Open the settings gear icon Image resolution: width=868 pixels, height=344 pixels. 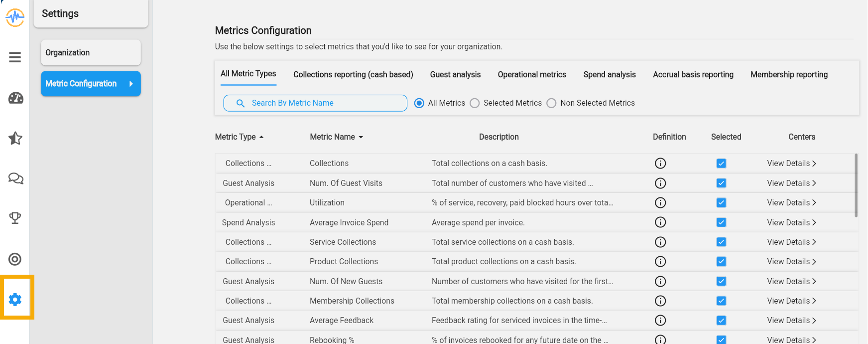[15, 300]
